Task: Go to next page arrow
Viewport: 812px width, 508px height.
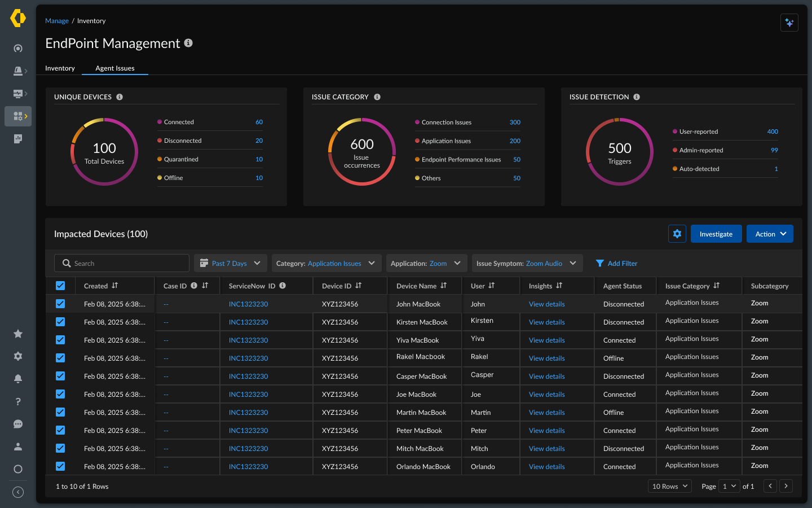Action: (x=786, y=486)
